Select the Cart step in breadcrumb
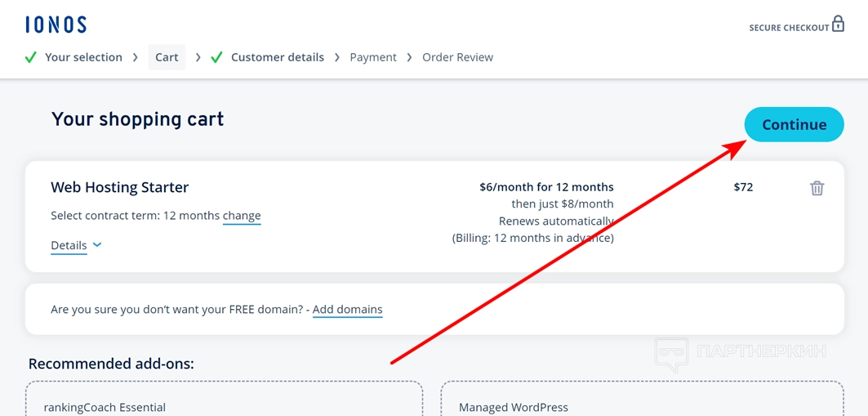This screenshot has height=416, width=868. (167, 57)
